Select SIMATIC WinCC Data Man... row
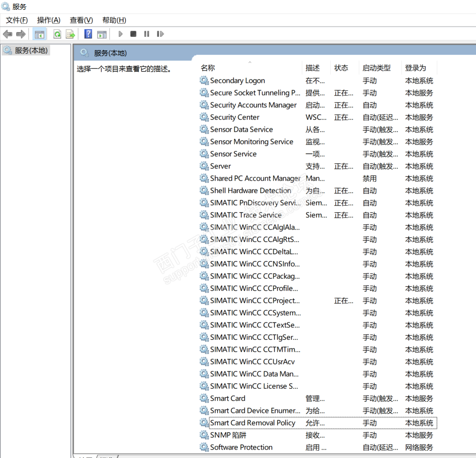The height and width of the screenshot is (458, 476). 318,374
